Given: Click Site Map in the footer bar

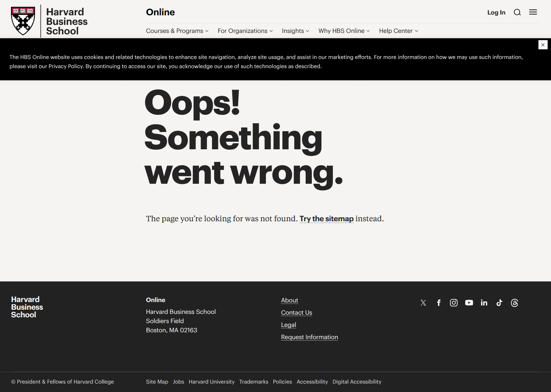Looking at the screenshot, I should (x=157, y=382).
